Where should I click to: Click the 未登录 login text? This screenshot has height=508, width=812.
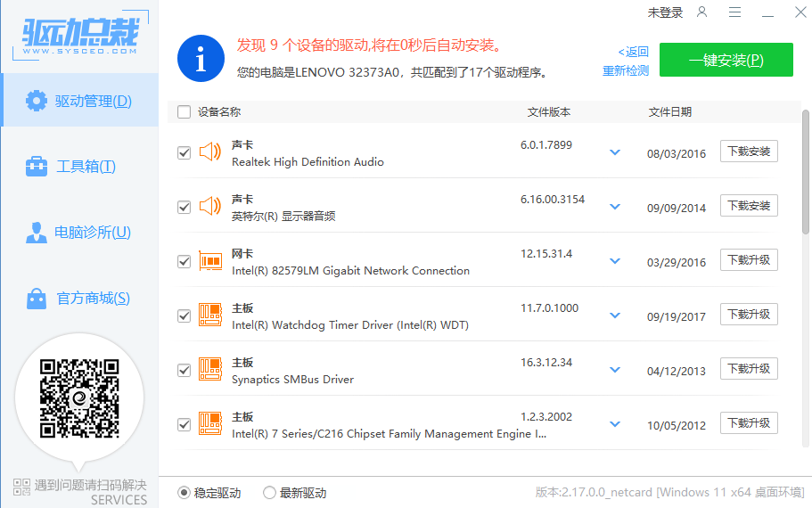coord(665,12)
